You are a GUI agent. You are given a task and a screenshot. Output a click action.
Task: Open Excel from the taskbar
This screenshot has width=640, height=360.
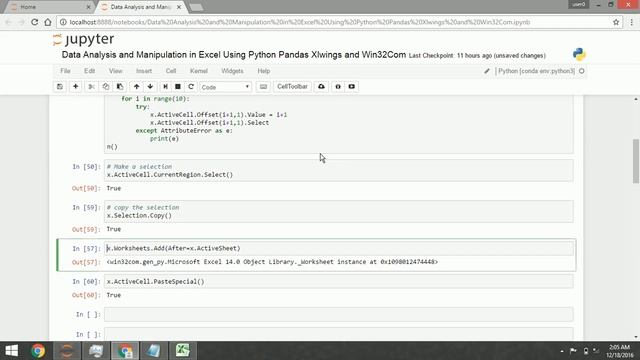click(x=182, y=351)
